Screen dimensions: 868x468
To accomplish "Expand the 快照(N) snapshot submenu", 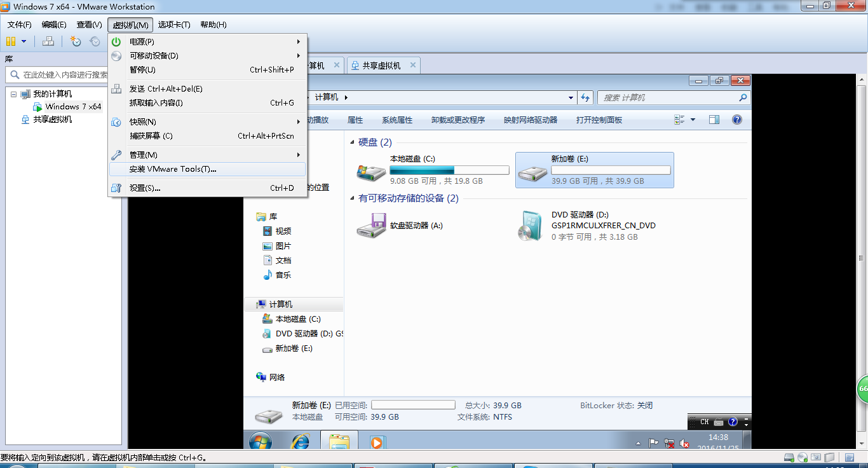I will pos(207,121).
